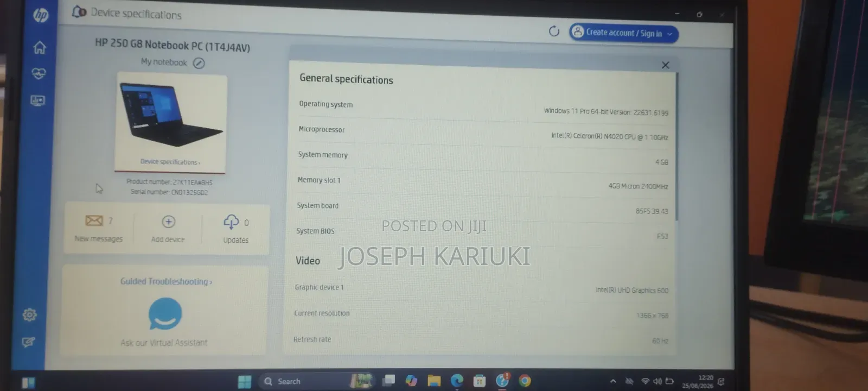Click the HP 250 G8 laptop thumbnail
Screen dimensions: 868x391
tap(171, 114)
